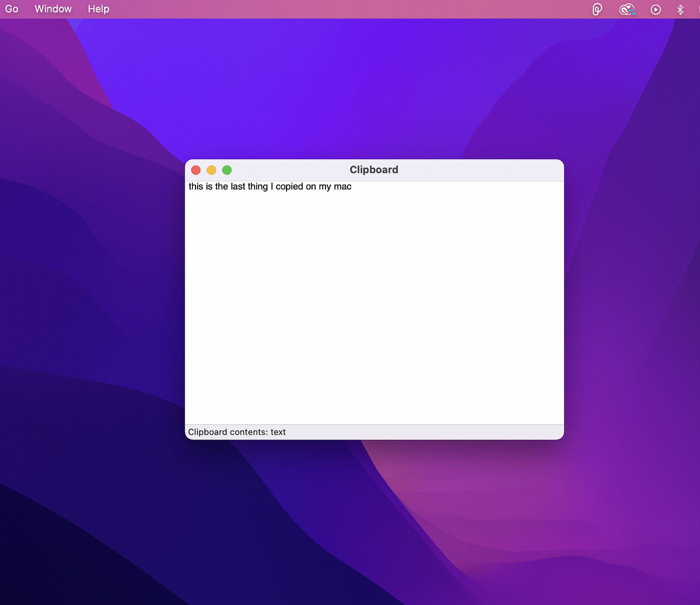Click the circular play icon in menu bar

pos(655,9)
